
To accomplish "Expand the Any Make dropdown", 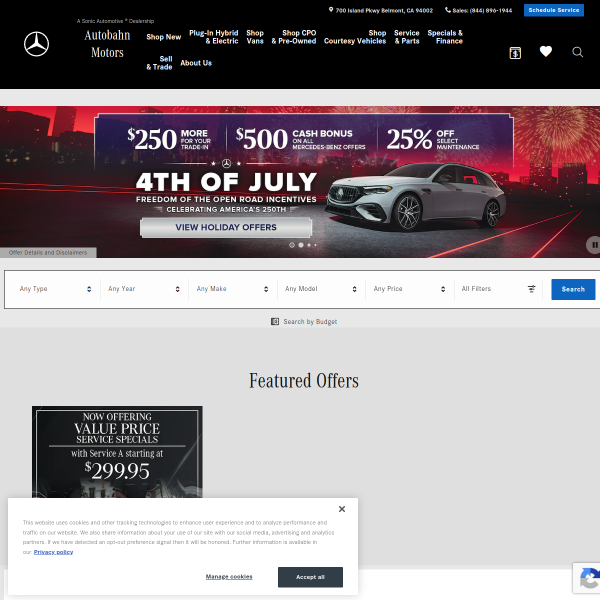I will click(x=232, y=289).
